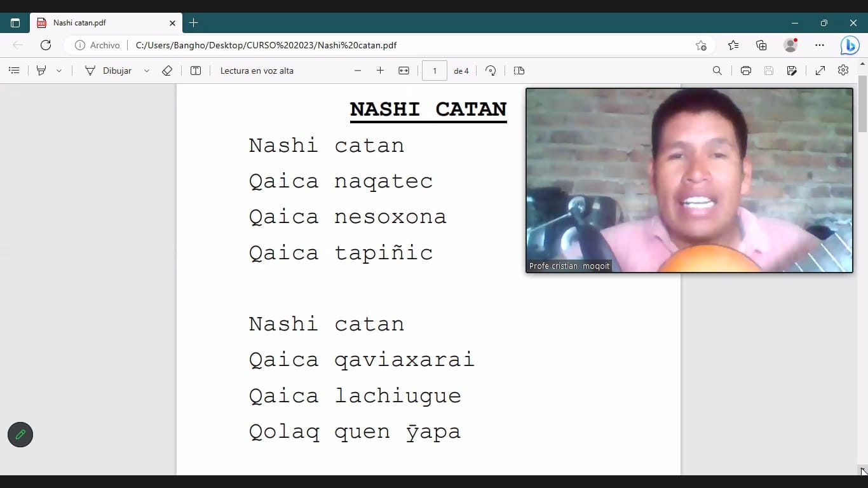Viewport: 868px width, 488px height.
Task: Toggle the page view layout button
Action: click(519, 71)
